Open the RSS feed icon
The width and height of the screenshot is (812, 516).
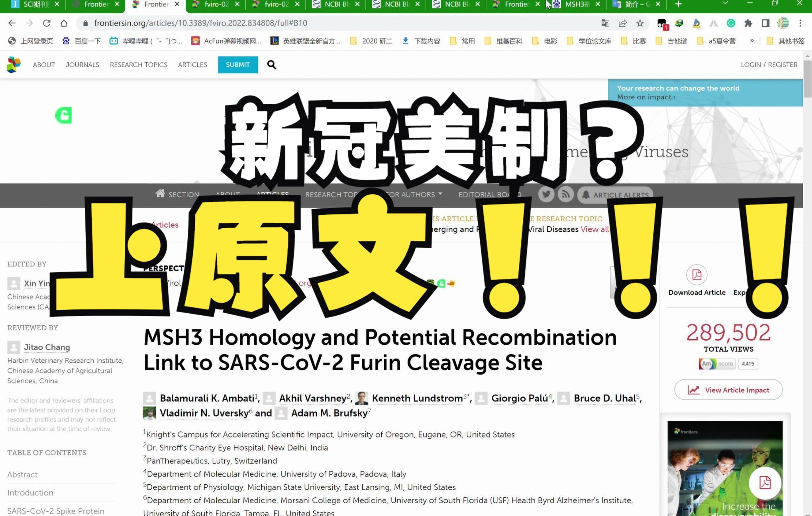[565, 194]
